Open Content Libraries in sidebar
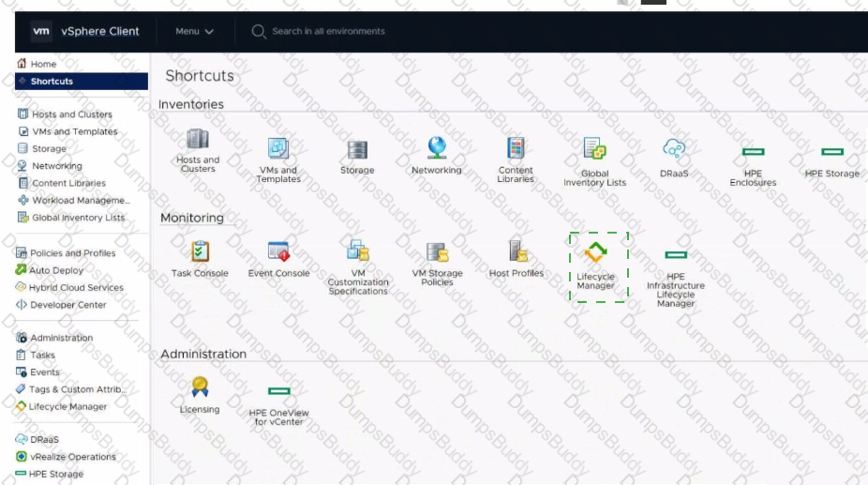The height and width of the screenshot is (485, 868). point(68,183)
